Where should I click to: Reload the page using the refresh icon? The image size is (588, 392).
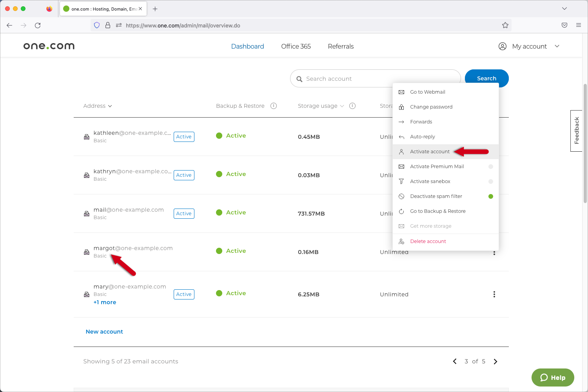pyautogui.click(x=38, y=25)
